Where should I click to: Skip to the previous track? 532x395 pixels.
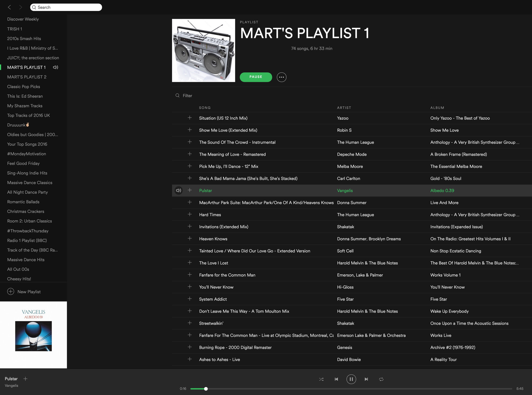tap(336, 379)
